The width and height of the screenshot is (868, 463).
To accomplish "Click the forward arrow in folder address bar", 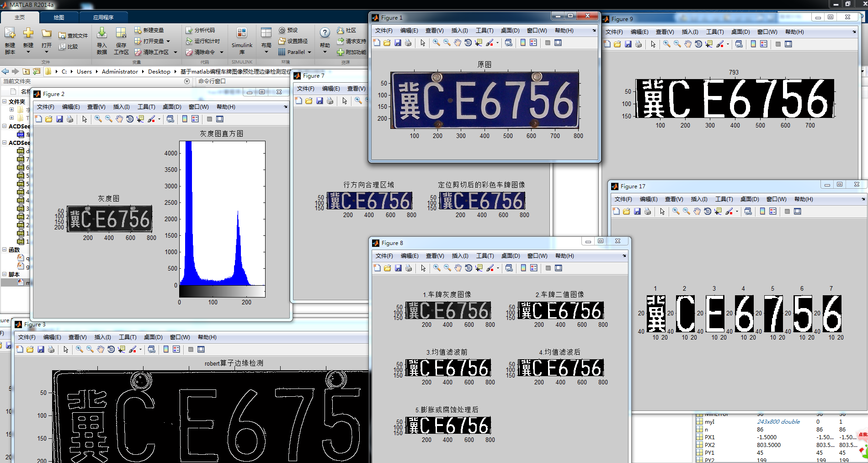I will pyautogui.click(x=15, y=71).
